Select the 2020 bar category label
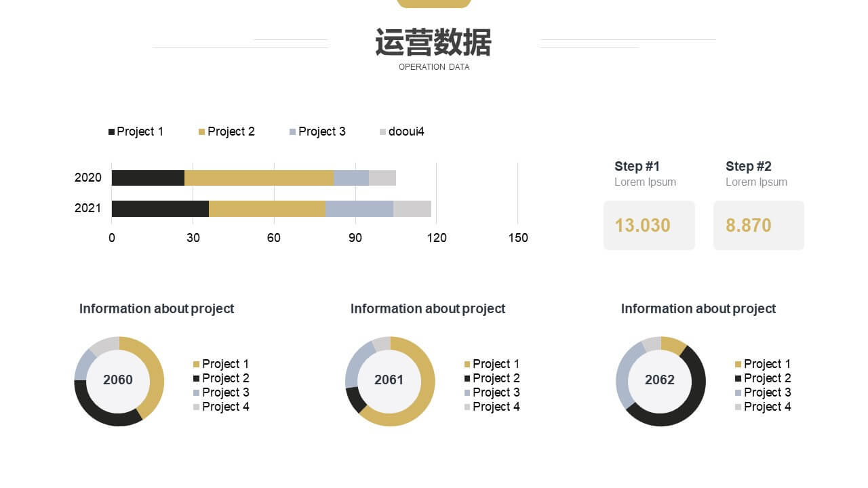 [88, 178]
